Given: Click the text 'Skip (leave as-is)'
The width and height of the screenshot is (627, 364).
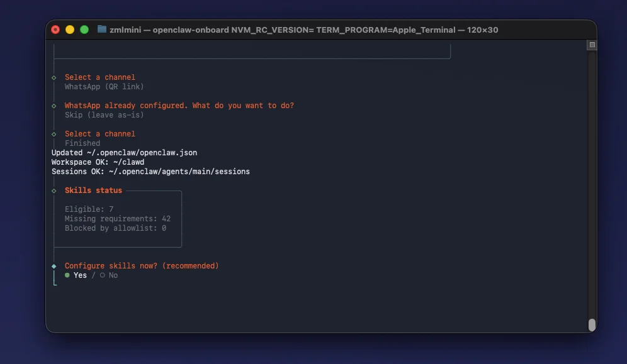Looking at the screenshot, I should point(104,115).
